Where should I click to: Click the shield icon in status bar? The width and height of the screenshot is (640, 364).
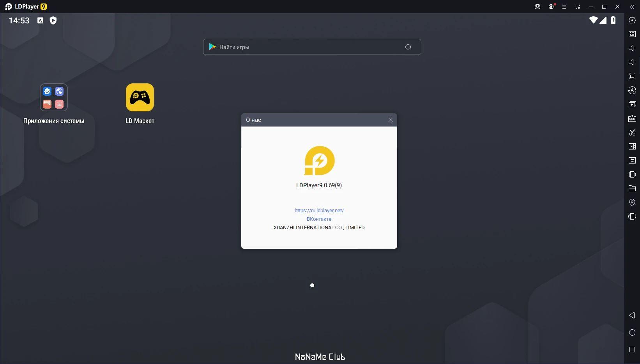click(53, 21)
